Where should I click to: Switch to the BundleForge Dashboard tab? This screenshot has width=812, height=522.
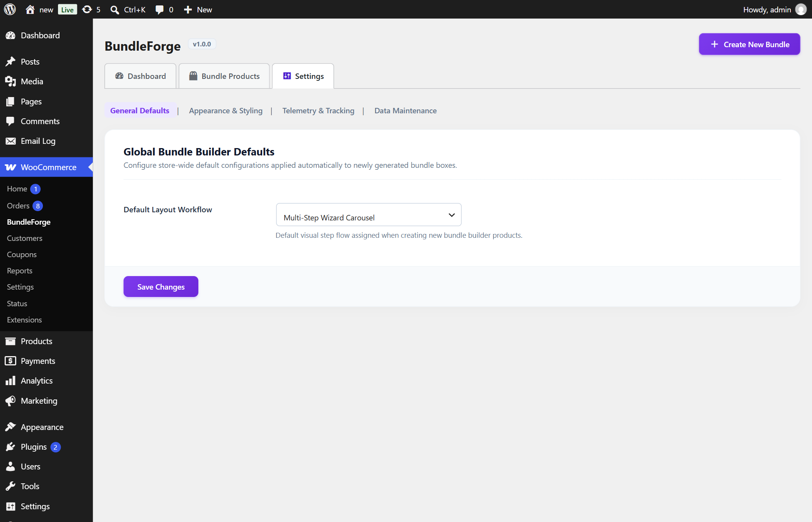coord(140,76)
